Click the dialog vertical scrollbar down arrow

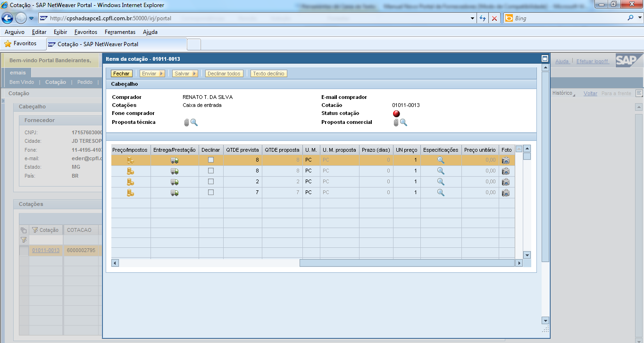(x=545, y=320)
